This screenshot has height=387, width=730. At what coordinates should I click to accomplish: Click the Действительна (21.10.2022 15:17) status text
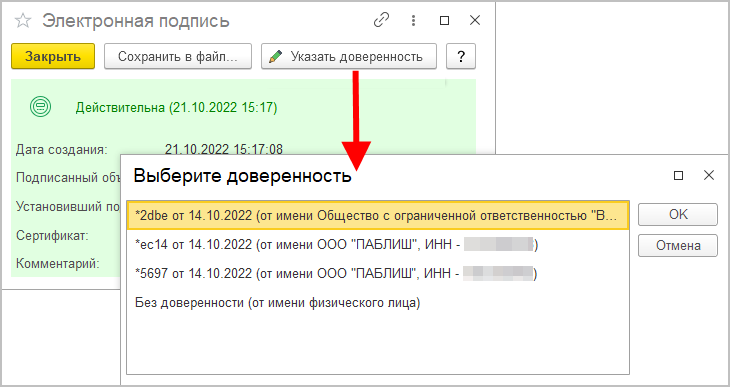pyautogui.click(x=176, y=108)
